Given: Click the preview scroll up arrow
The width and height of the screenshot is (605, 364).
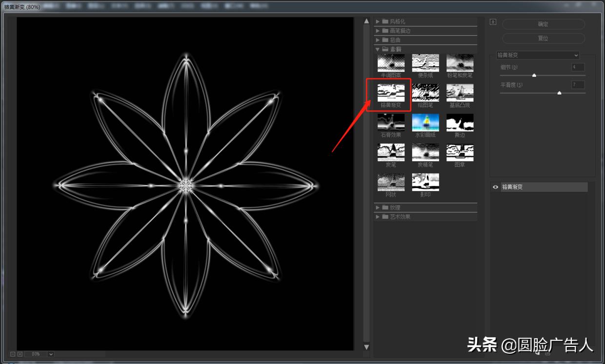Looking at the screenshot, I should coord(367,21).
